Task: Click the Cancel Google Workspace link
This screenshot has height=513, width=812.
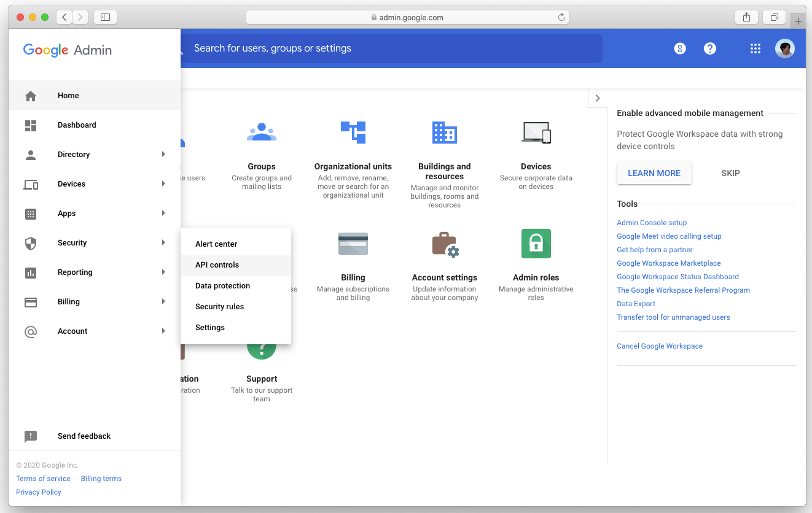Action: [660, 346]
